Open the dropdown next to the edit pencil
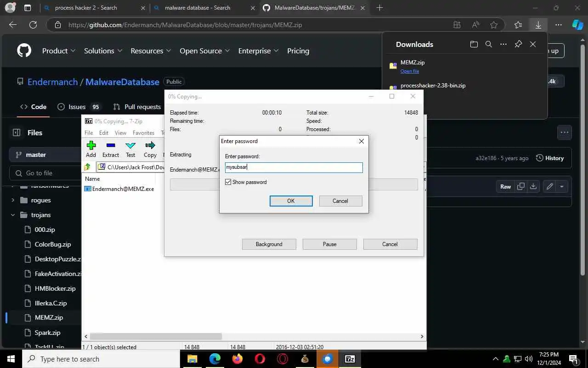Screen dimensions: 588x368 562,186
